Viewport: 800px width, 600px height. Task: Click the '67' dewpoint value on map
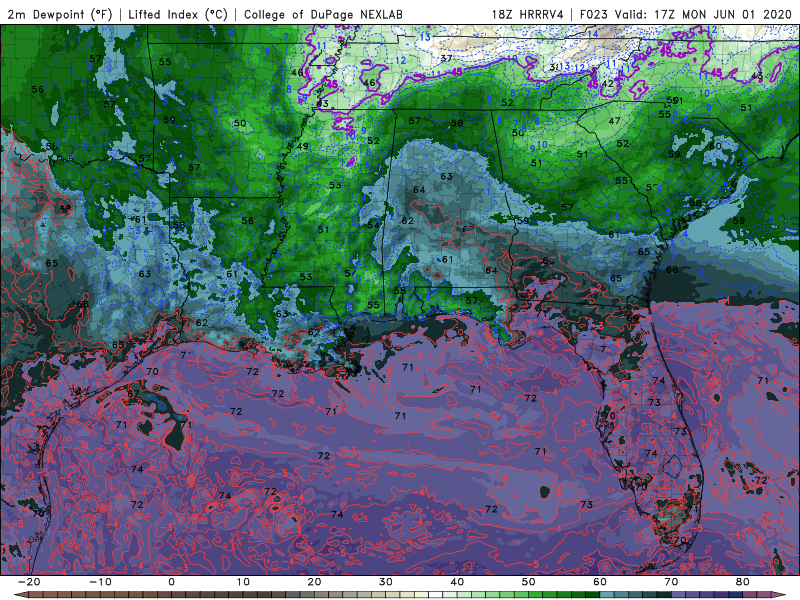tap(133, 393)
